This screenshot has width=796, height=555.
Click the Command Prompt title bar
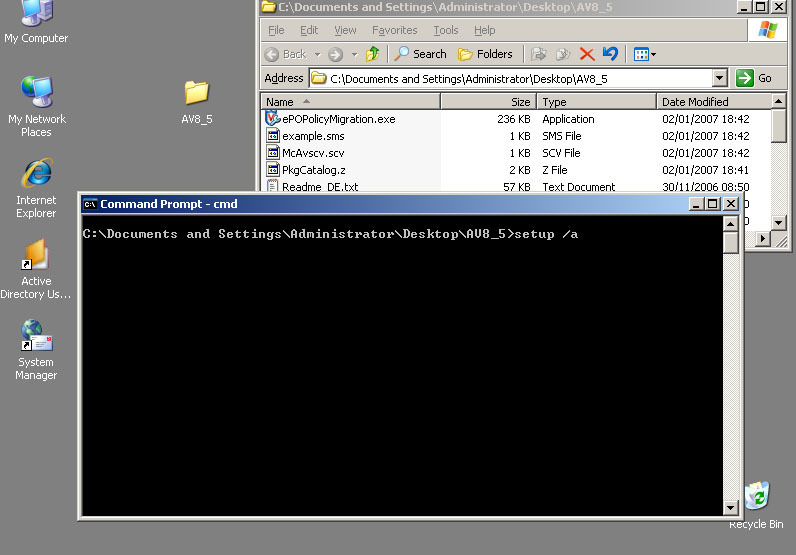[x=410, y=204]
